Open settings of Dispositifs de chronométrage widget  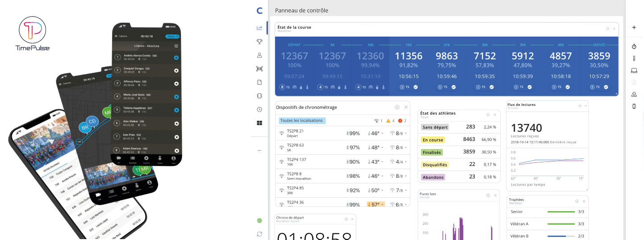pyautogui.click(x=397, y=107)
